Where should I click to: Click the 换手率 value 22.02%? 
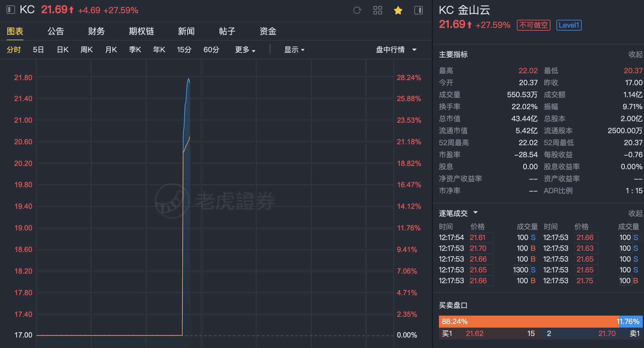(524, 107)
